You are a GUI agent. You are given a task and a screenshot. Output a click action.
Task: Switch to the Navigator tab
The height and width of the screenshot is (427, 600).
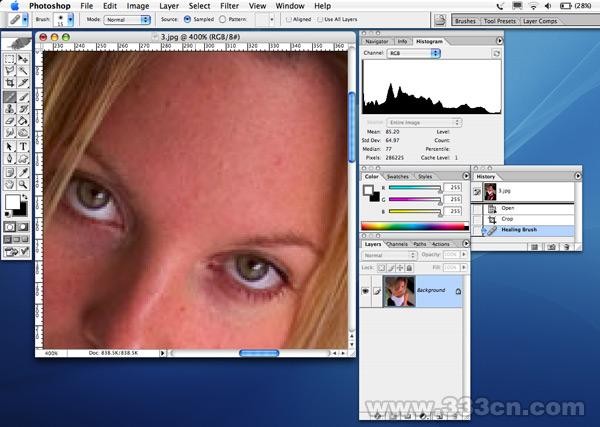[377, 42]
